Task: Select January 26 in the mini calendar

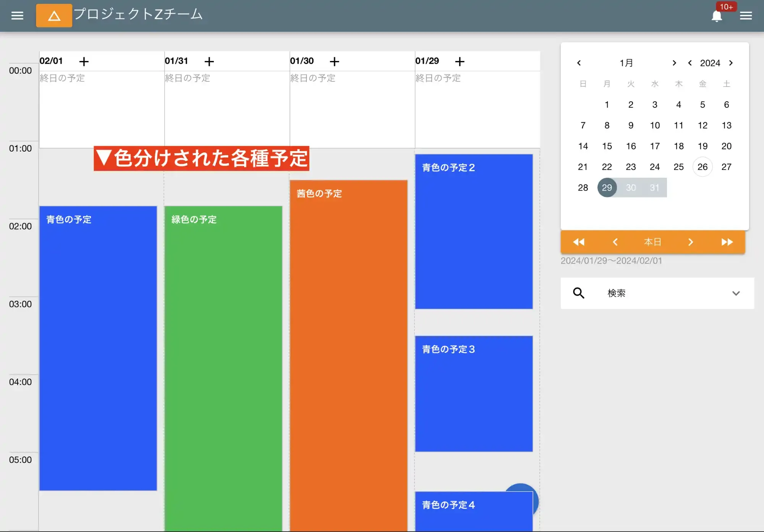Action: (702, 167)
